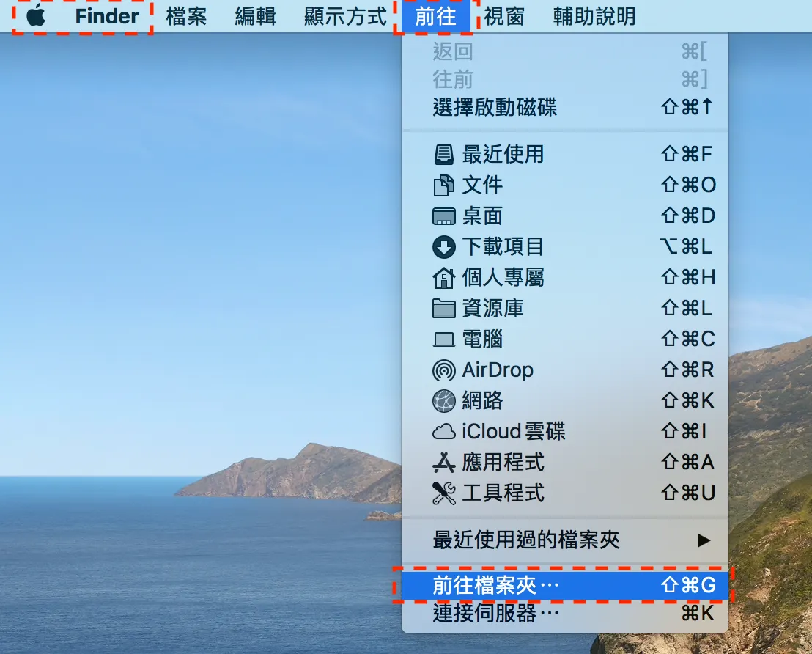This screenshot has height=654, width=812.
Task: Choose 前往檔案夾… menu item
Action: 565,586
